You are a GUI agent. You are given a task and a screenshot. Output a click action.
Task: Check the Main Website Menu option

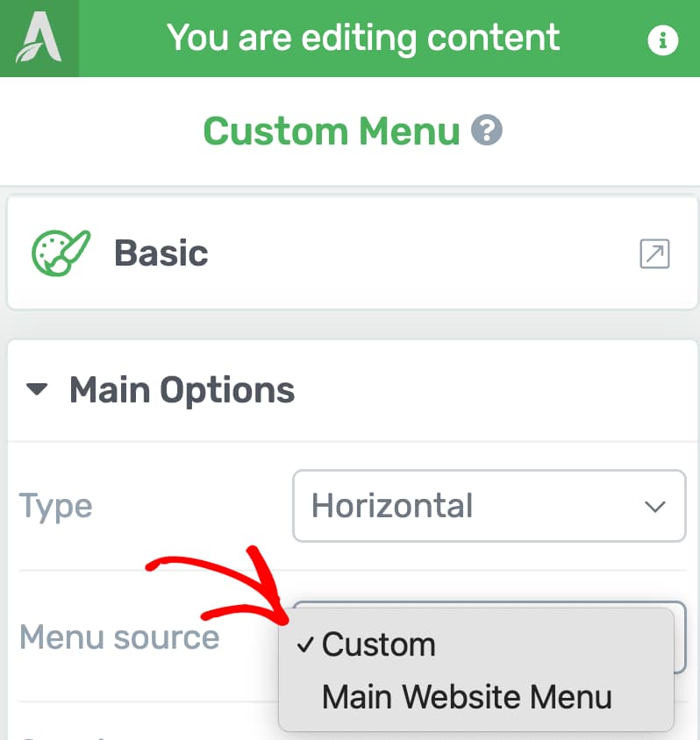[x=468, y=697]
